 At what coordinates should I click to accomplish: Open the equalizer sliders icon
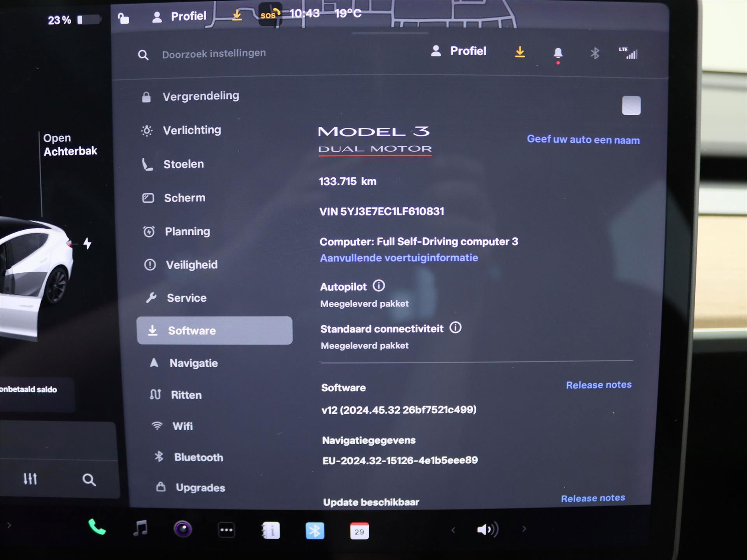[x=30, y=478]
